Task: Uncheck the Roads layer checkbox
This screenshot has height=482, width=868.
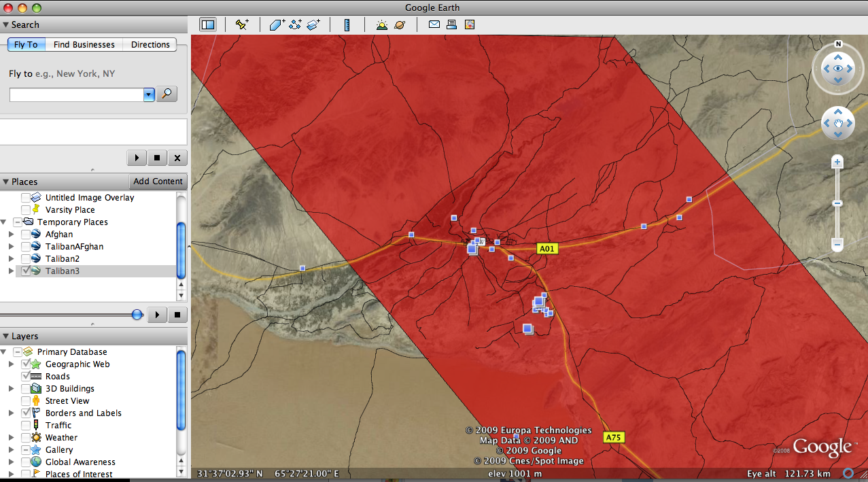Action: click(26, 377)
